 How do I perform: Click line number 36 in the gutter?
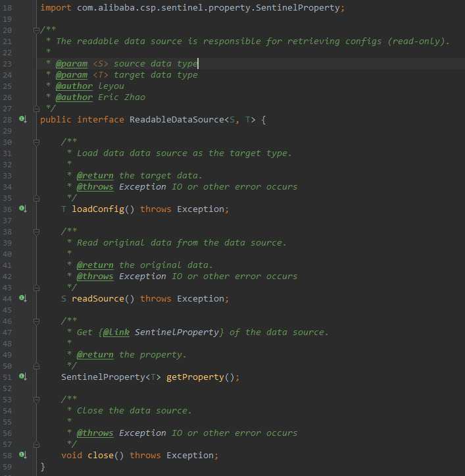[x=7, y=209]
